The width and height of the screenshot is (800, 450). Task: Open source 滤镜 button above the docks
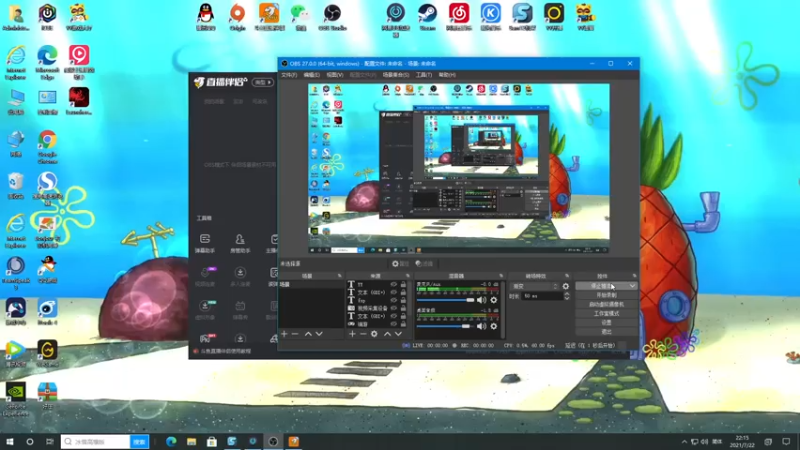click(424, 264)
